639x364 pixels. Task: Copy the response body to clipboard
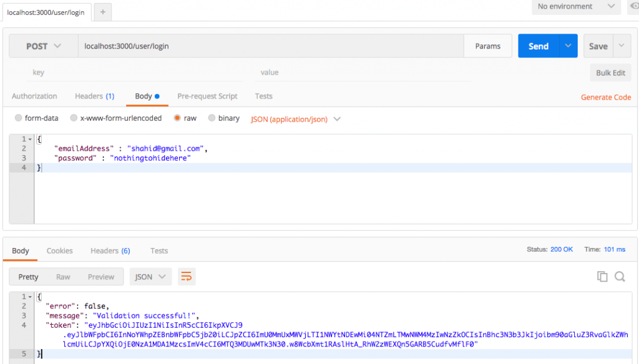click(602, 276)
